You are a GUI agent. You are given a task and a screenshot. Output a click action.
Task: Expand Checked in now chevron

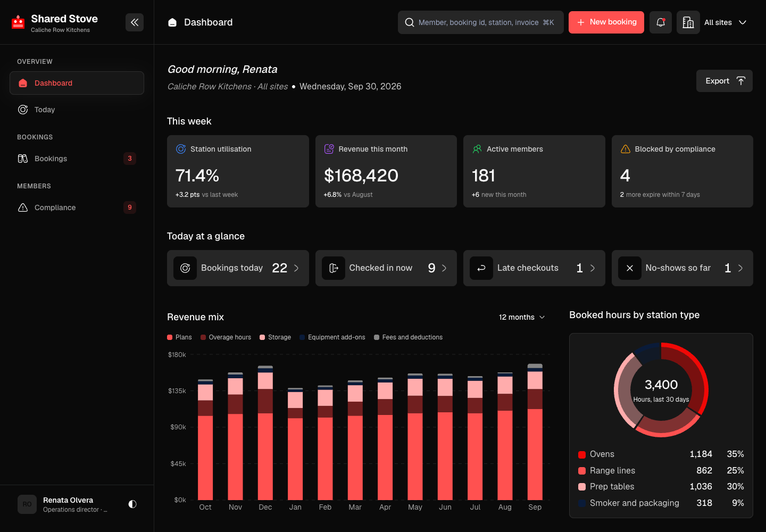tap(444, 268)
